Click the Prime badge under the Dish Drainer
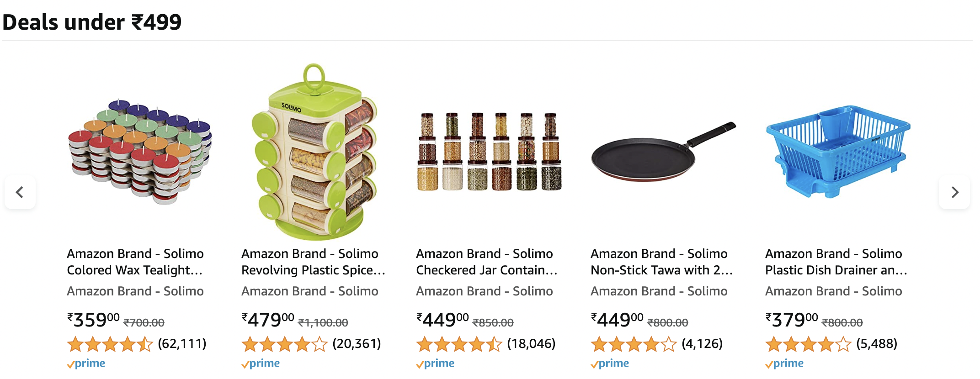The height and width of the screenshot is (379, 980). pos(784,363)
